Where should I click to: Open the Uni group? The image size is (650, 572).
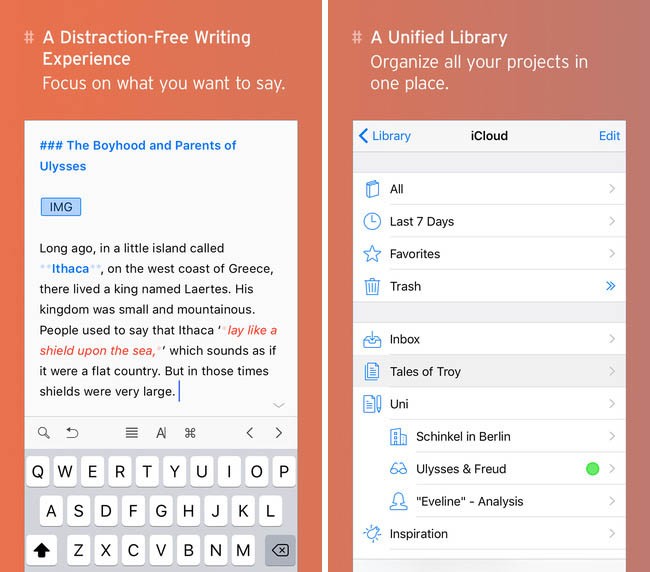point(489,403)
